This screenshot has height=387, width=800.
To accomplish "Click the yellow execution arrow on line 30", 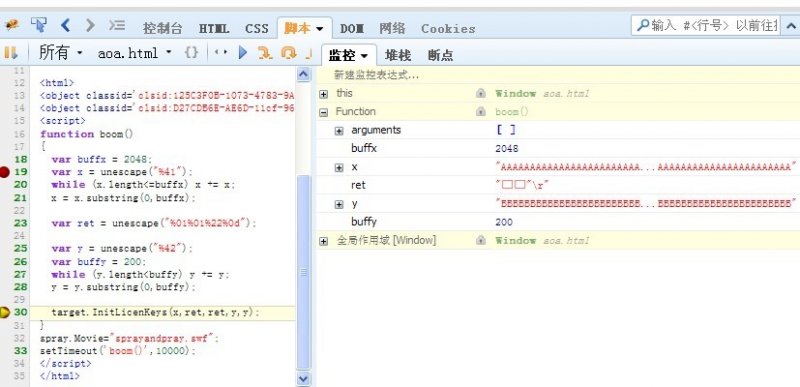I will 5,312.
